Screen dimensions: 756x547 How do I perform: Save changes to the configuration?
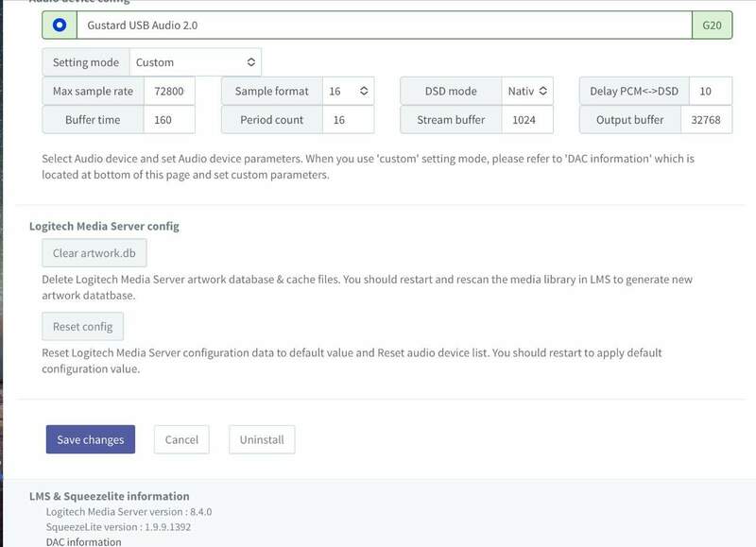(91, 439)
